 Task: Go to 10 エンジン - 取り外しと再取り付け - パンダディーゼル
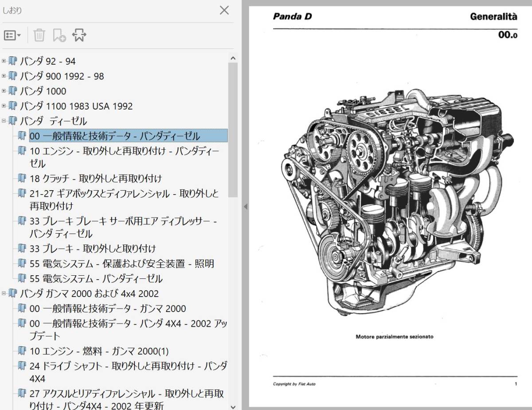(x=125, y=157)
